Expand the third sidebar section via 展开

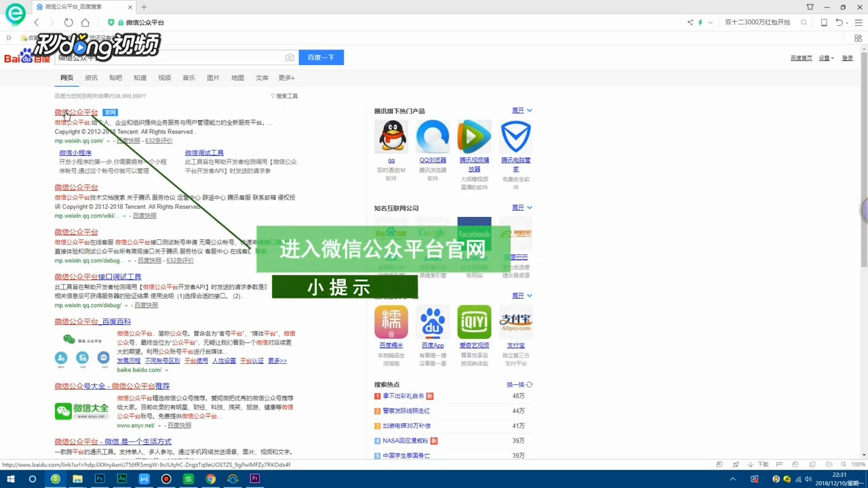(x=521, y=296)
